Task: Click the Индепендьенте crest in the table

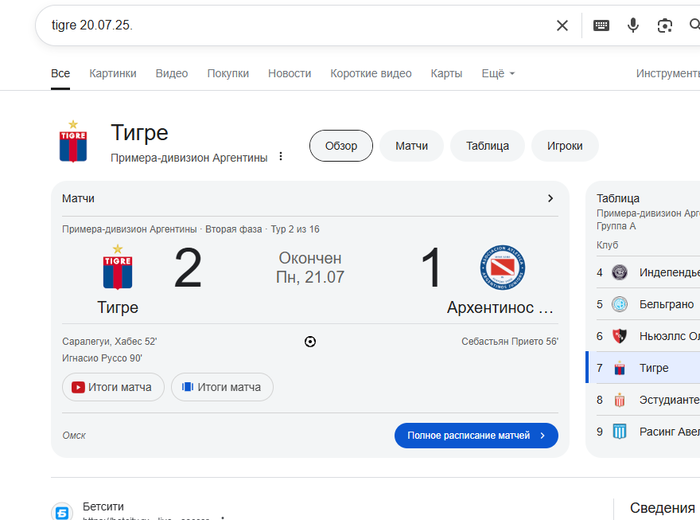Action: click(619, 272)
